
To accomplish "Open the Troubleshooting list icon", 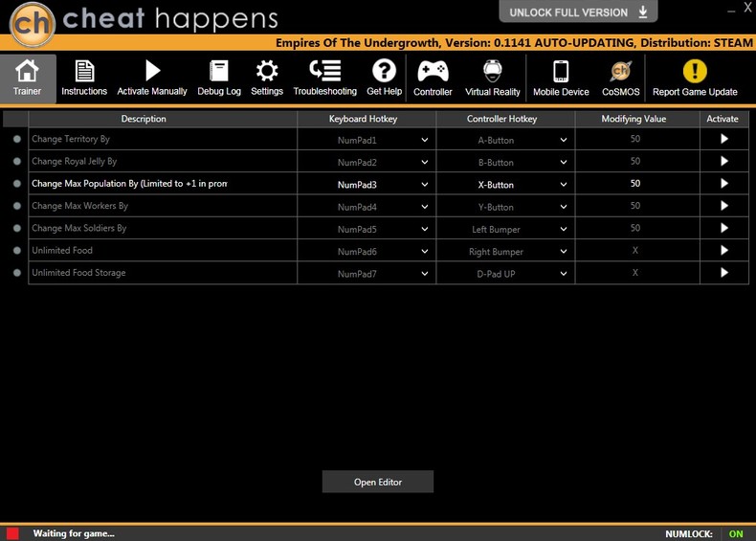I will (x=325, y=71).
